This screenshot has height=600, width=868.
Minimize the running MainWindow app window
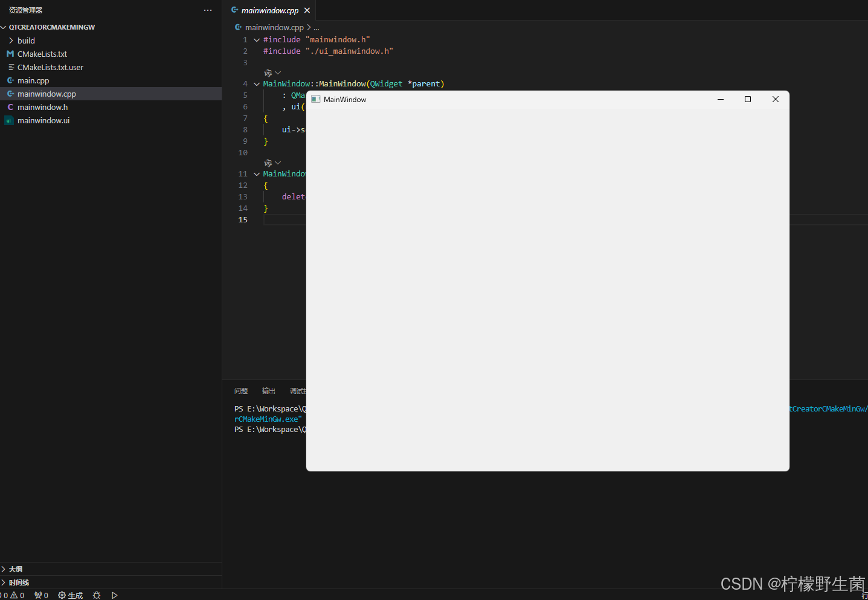(x=720, y=99)
